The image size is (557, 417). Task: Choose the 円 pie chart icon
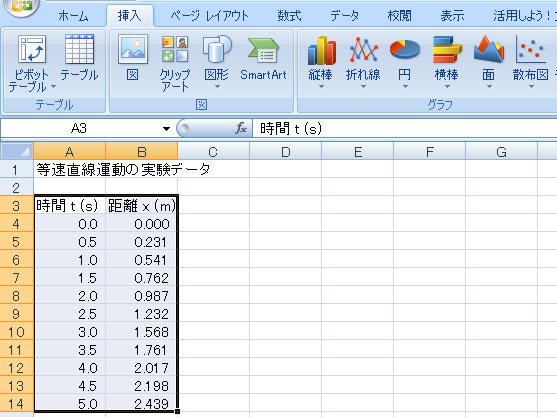[x=405, y=49]
